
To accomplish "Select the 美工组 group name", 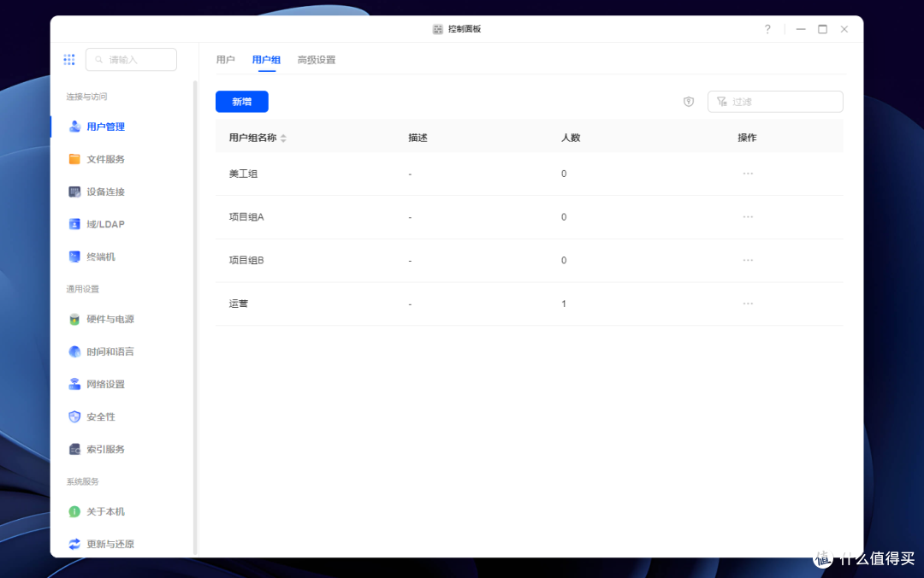I will point(243,174).
